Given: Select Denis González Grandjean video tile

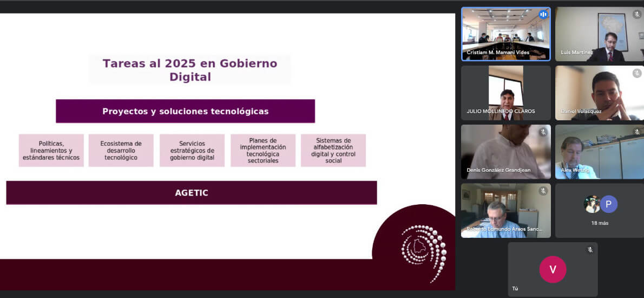Looking at the screenshot, I should click(505, 152).
